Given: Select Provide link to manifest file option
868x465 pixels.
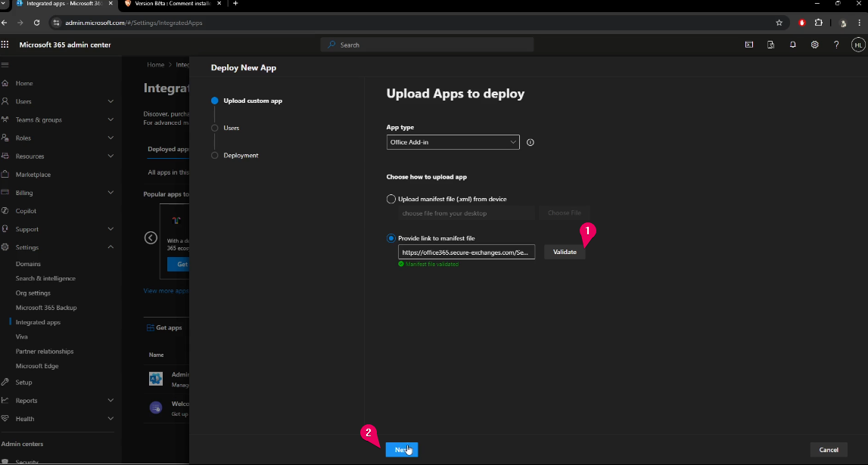Looking at the screenshot, I should click(x=391, y=238).
